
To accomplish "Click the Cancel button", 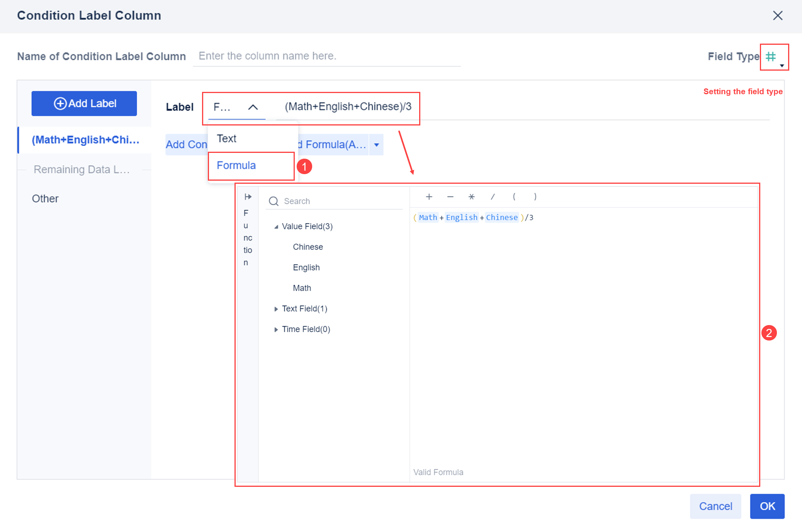I will click(x=715, y=506).
